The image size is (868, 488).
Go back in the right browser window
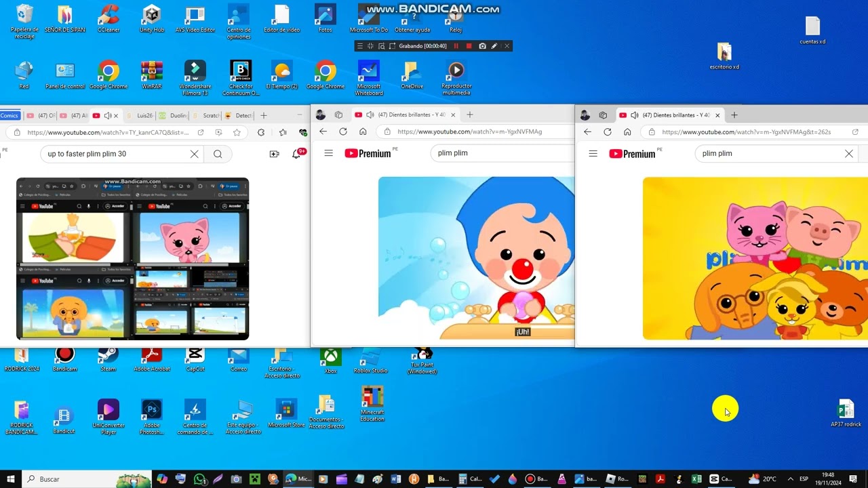(x=587, y=132)
